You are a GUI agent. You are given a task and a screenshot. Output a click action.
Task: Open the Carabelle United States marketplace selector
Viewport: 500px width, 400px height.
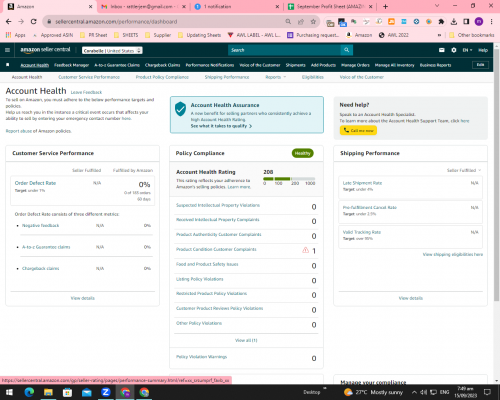112,51
